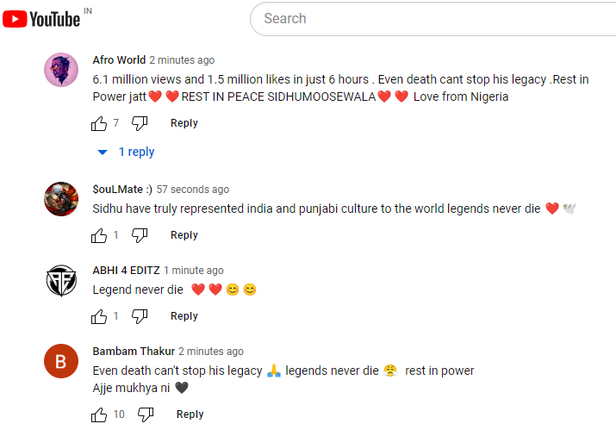Dislike $ouLMate's comment
The height and width of the screenshot is (430, 616).
tap(140, 235)
